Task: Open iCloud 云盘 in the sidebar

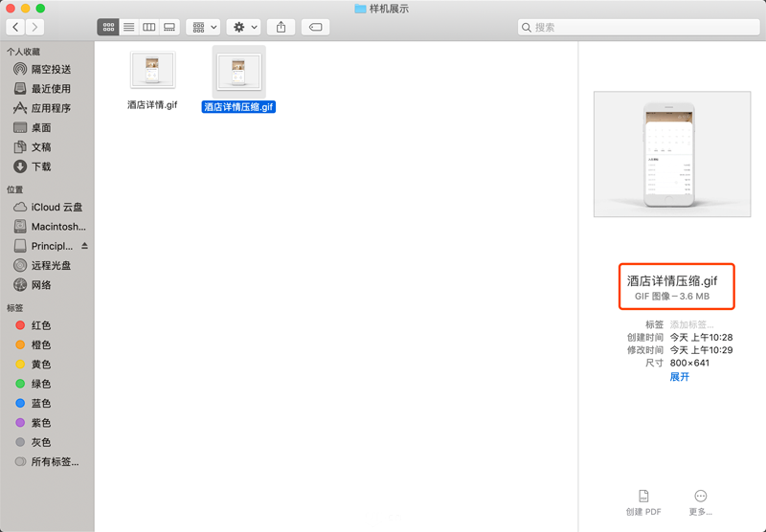Action: pos(47,207)
